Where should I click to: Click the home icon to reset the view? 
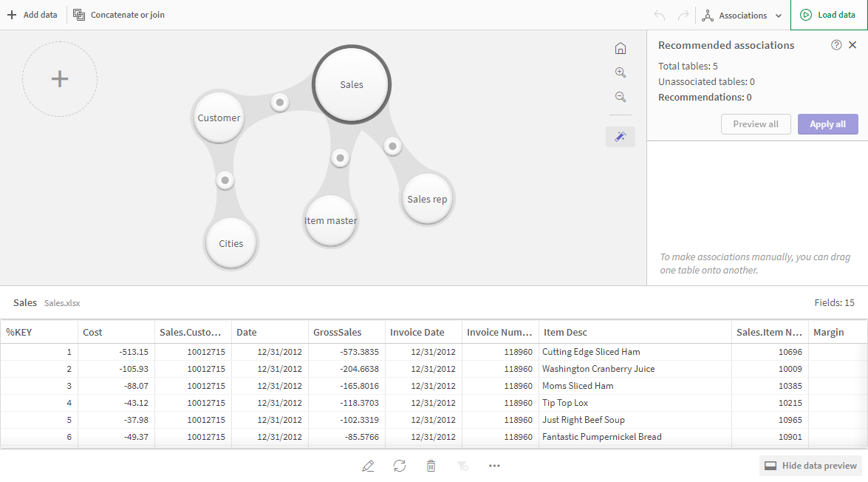pyautogui.click(x=620, y=47)
